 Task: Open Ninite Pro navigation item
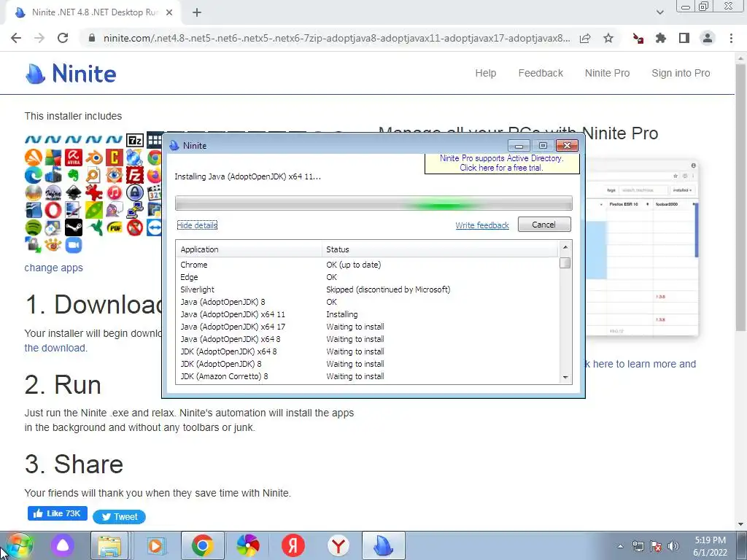pos(608,74)
